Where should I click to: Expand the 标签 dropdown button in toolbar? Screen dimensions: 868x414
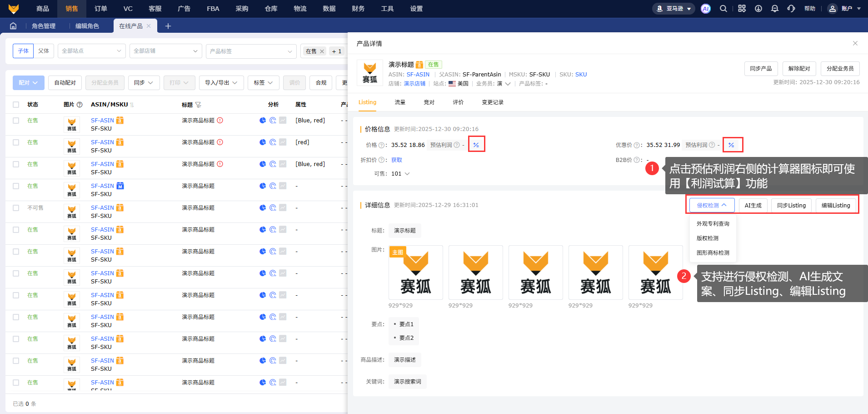pos(263,83)
